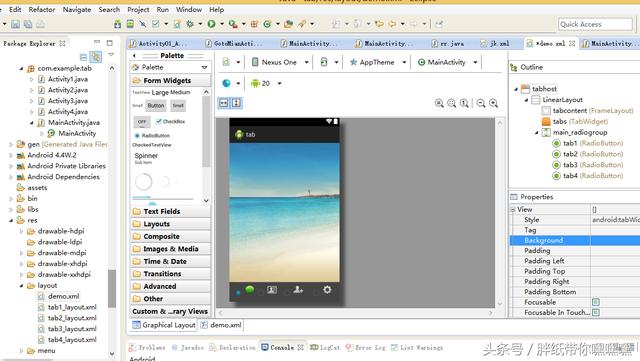640x361 pixels.
Task: Minimize the Package Explorer view
Action: point(97,42)
